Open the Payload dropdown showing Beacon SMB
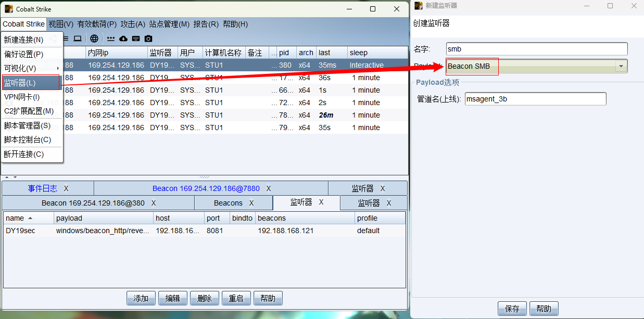 pyautogui.click(x=537, y=66)
